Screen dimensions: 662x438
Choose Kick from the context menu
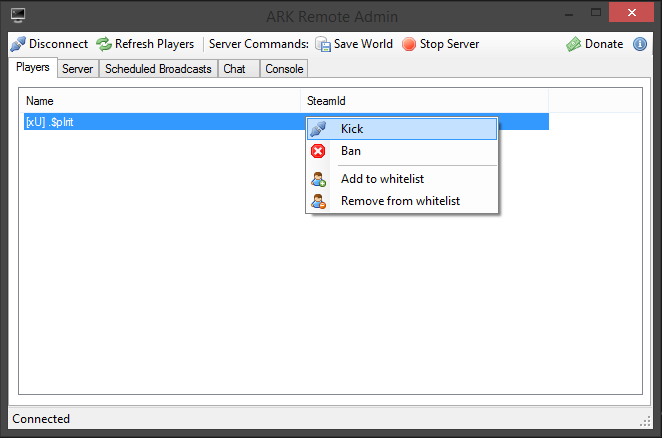pos(402,129)
